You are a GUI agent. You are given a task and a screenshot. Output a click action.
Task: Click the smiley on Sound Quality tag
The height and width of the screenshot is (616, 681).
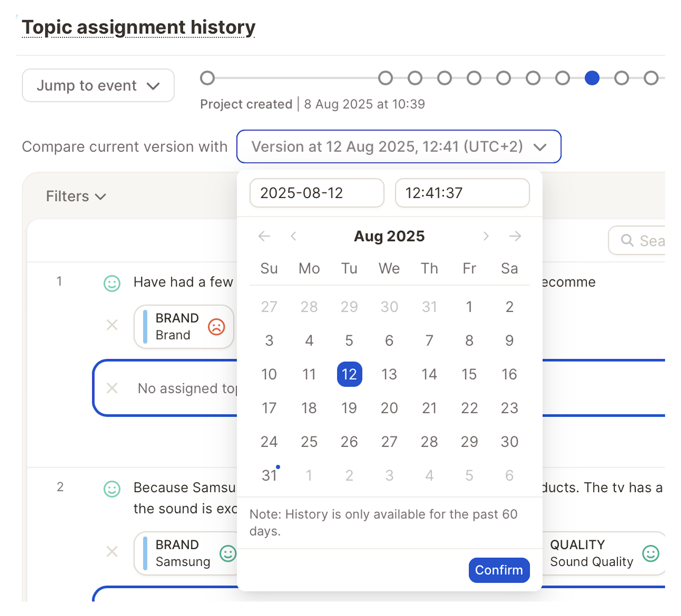tap(651, 553)
